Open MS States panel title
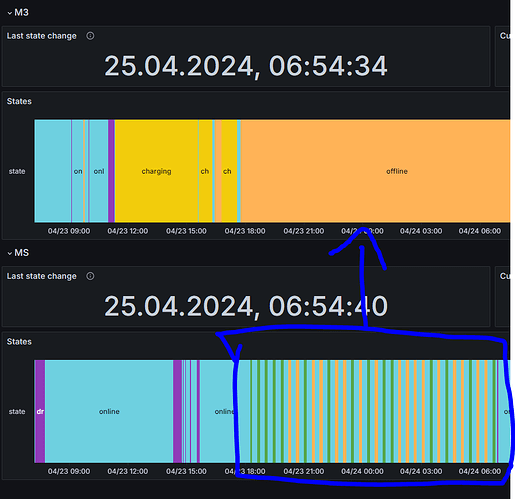Viewport: 515px width, 499px height. coord(19,342)
